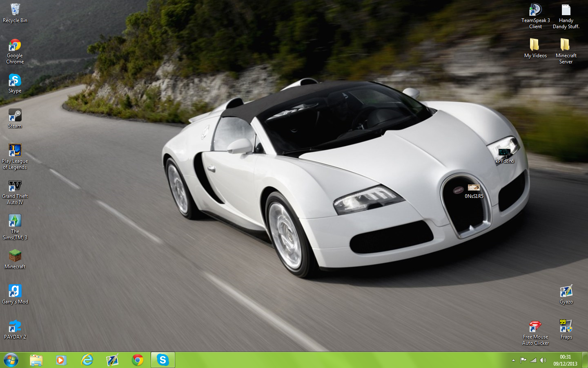Select the TeamSpeak 3 Client shortcut
The height and width of the screenshot is (368, 588).
click(x=536, y=16)
